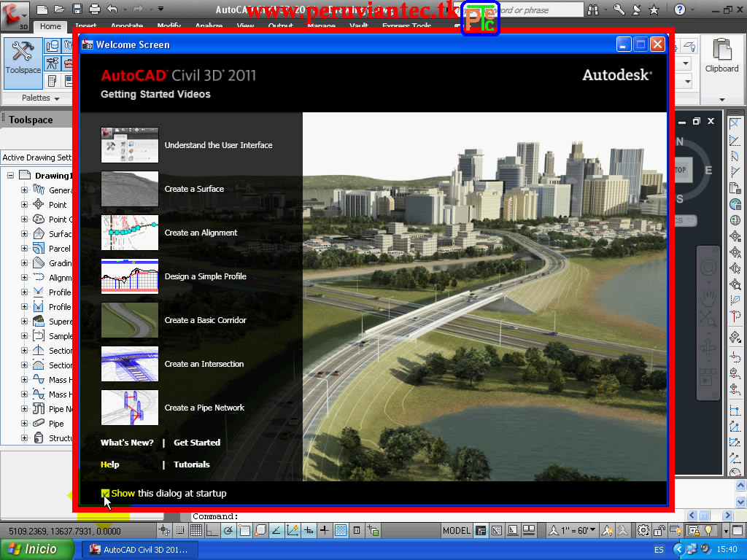Viewport: 747px width, 560px height.
Task: Open the Tutorials link
Action: coord(192,464)
